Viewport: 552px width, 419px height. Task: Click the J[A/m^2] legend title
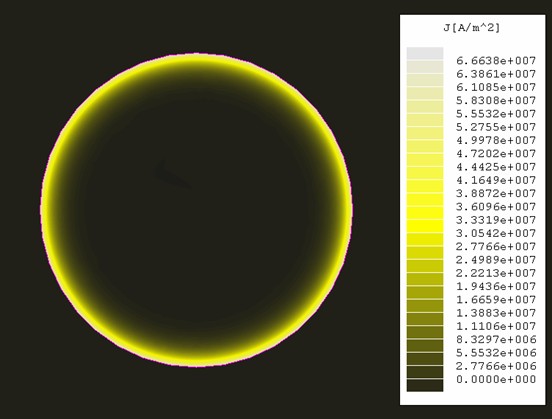click(x=471, y=28)
